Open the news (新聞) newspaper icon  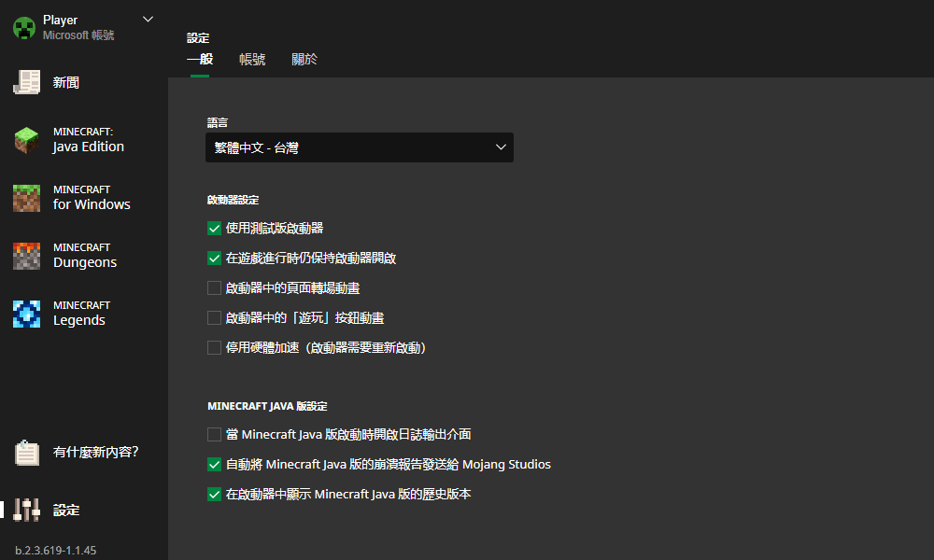(27, 82)
